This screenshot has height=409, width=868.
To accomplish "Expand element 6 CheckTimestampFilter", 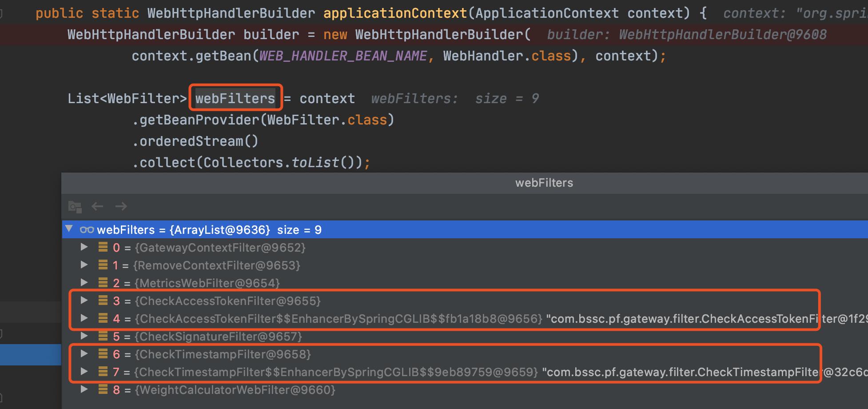I will click(84, 354).
